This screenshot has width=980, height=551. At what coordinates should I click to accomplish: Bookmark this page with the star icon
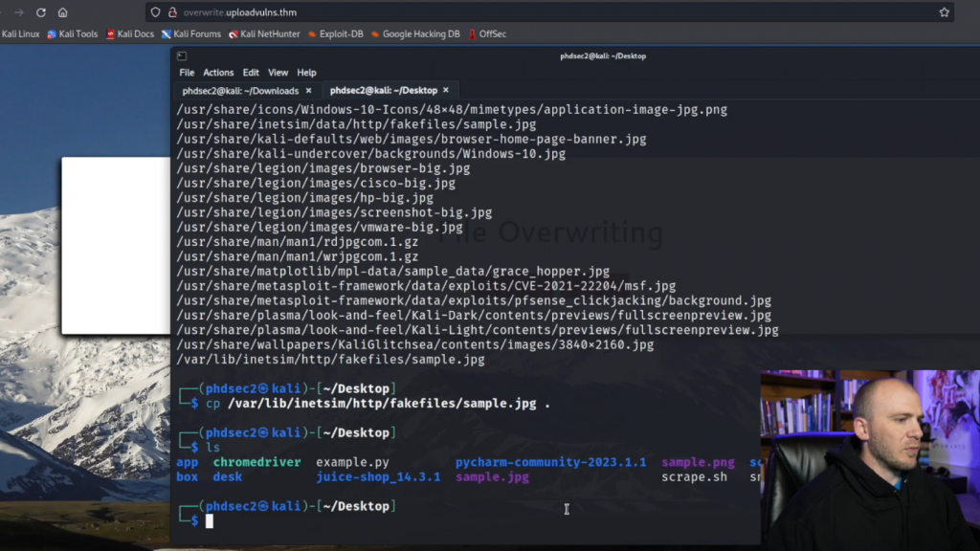coord(944,12)
